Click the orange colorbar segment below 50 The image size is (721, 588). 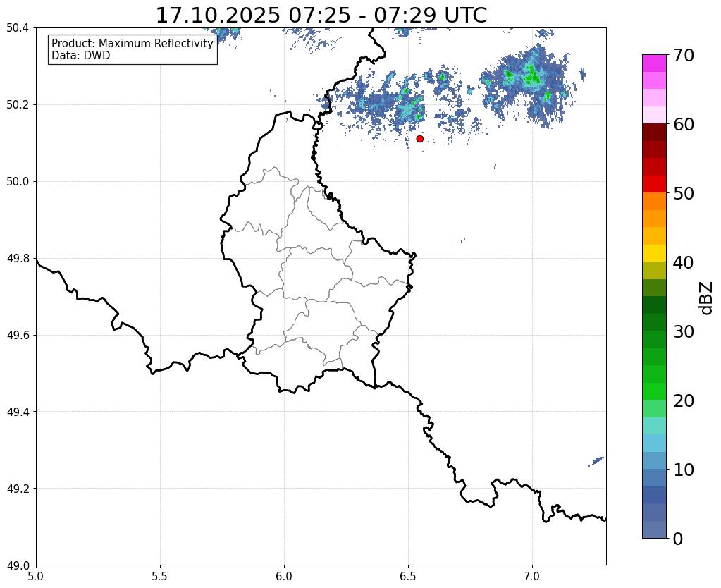click(654, 202)
